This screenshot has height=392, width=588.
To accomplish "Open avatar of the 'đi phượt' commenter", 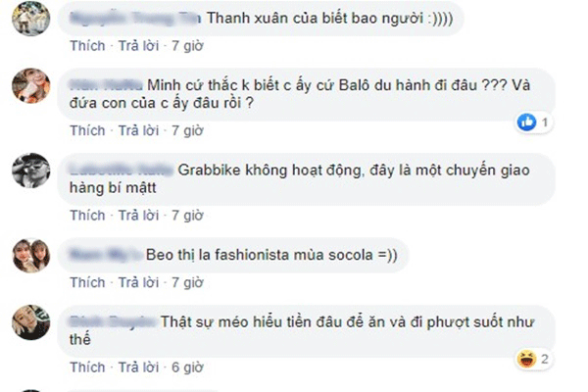I will tap(31, 322).
